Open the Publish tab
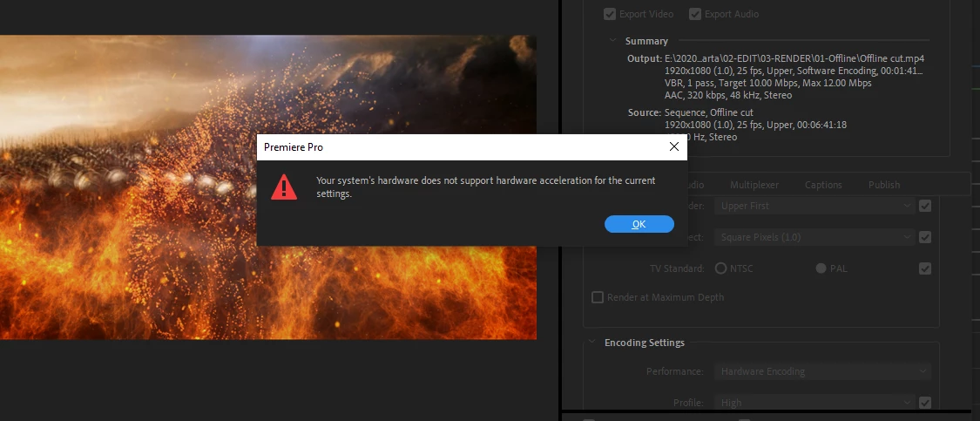 point(884,185)
